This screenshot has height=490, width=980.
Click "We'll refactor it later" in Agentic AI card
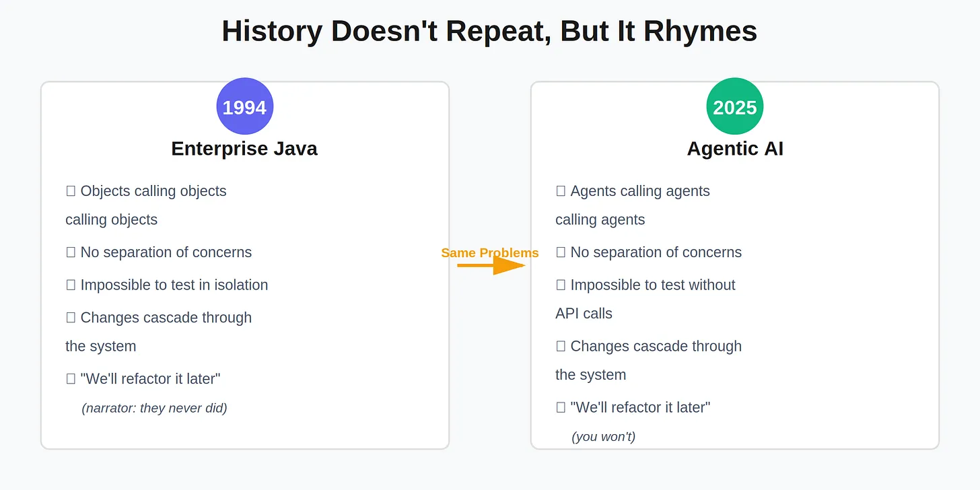[x=640, y=407]
